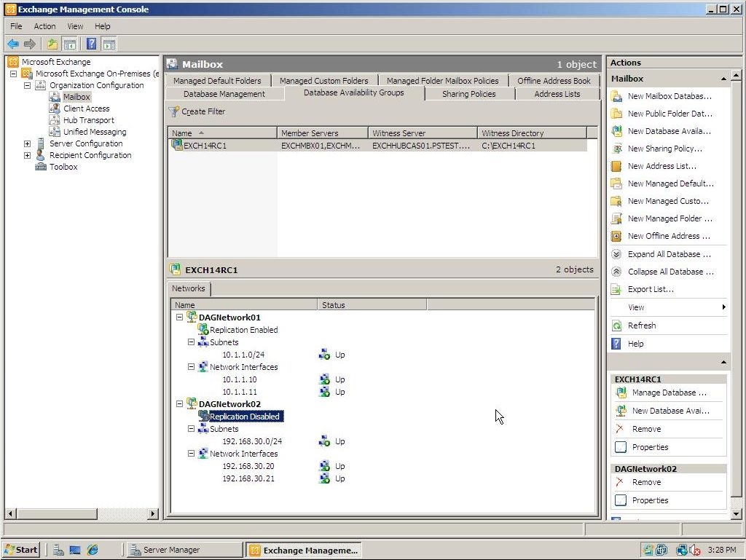Open the View menu in menu bar
The image size is (746, 560).
click(75, 26)
